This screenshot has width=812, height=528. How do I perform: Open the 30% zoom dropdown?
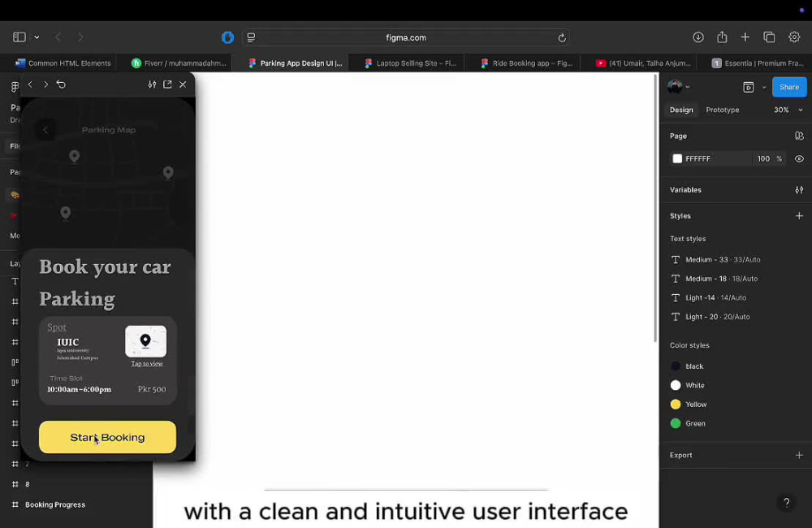pyautogui.click(x=788, y=110)
